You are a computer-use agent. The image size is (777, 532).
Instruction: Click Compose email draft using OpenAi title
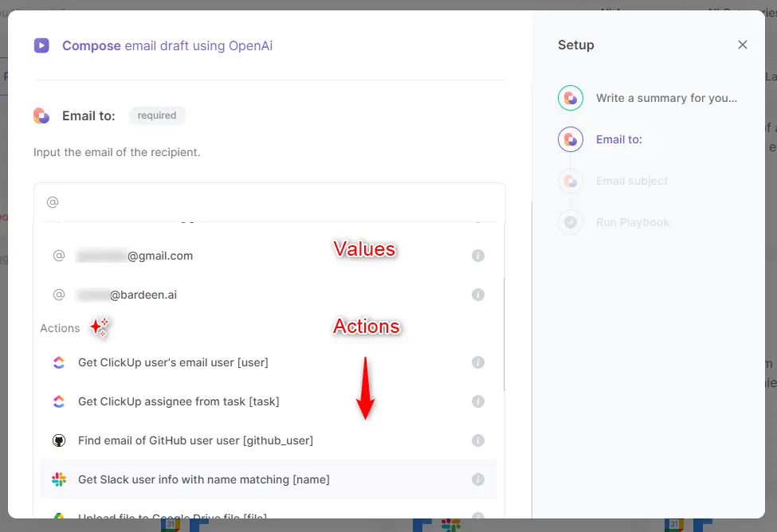[x=167, y=46]
